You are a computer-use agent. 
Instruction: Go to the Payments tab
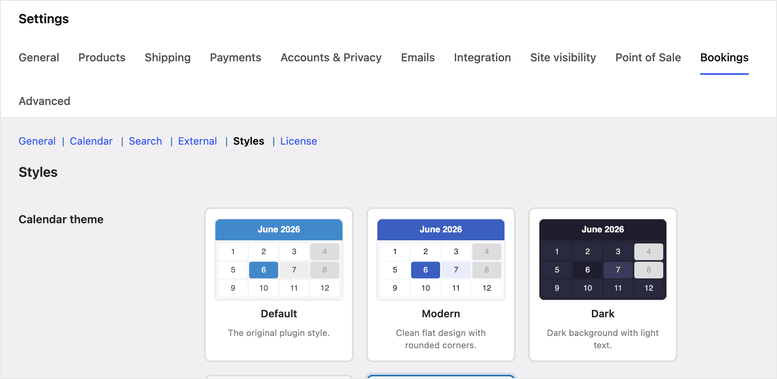tap(235, 57)
